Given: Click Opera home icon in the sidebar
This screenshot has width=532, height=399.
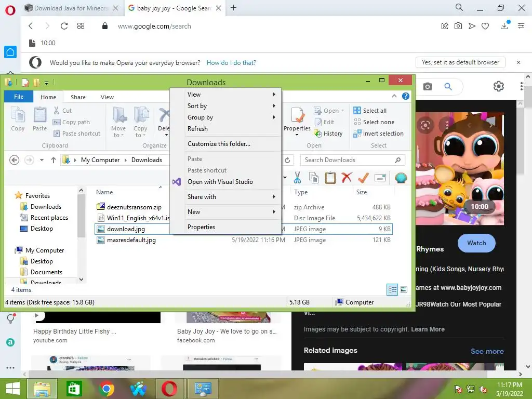Looking at the screenshot, I should point(10,52).
